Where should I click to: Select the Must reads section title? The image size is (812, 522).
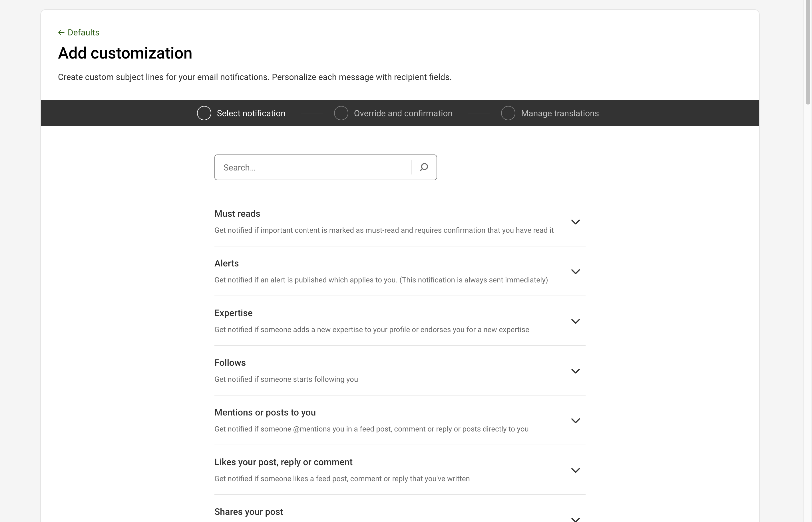coord(237,214)
